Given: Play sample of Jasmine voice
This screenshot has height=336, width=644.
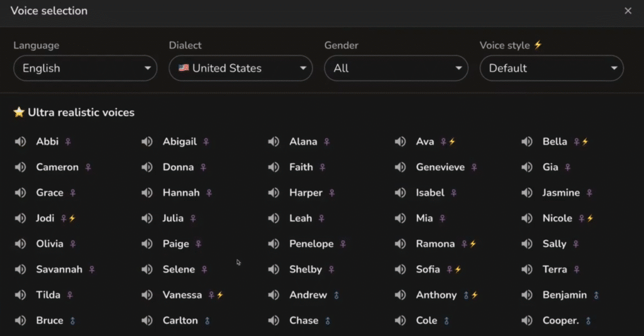Looking at the screenshot, I should [526, 192].
